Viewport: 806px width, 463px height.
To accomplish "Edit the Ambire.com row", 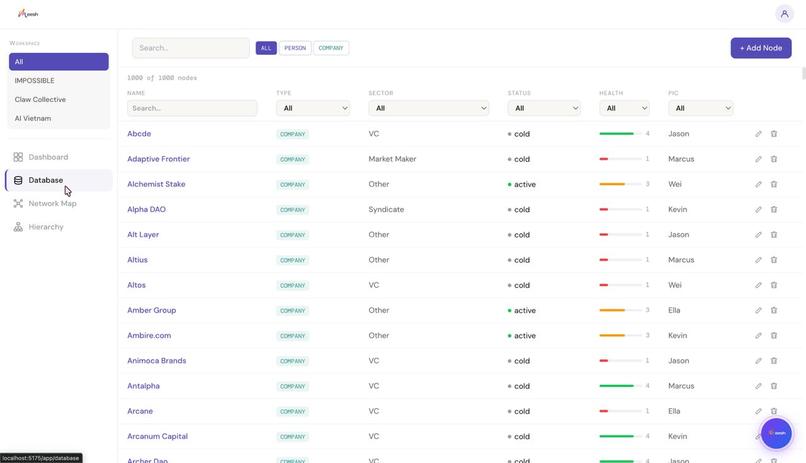I will (x=758, y=335).
